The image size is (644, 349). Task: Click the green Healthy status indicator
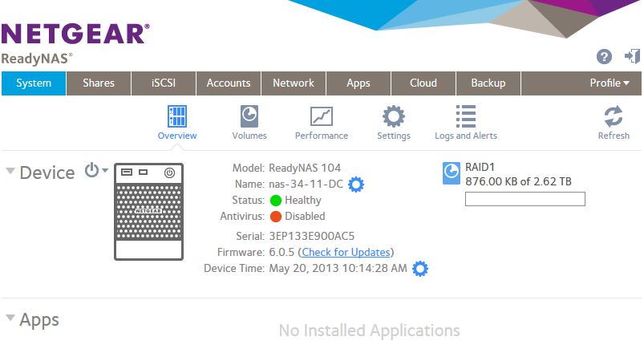(x=276, y=201)
